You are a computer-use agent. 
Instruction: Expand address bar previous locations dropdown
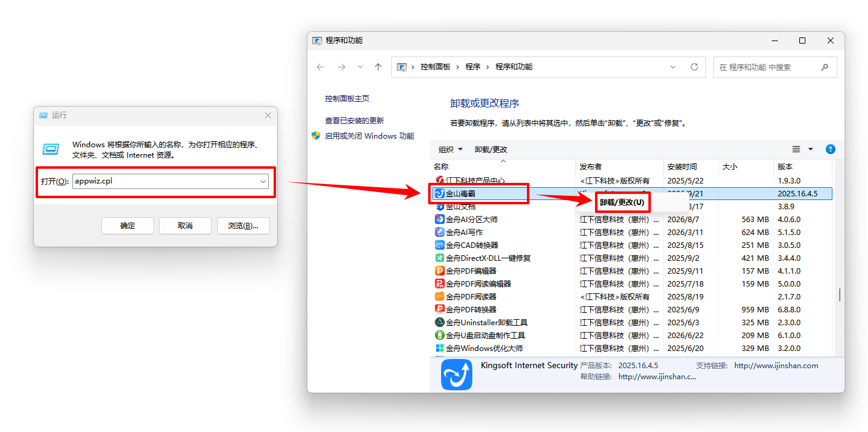point(673,67)
